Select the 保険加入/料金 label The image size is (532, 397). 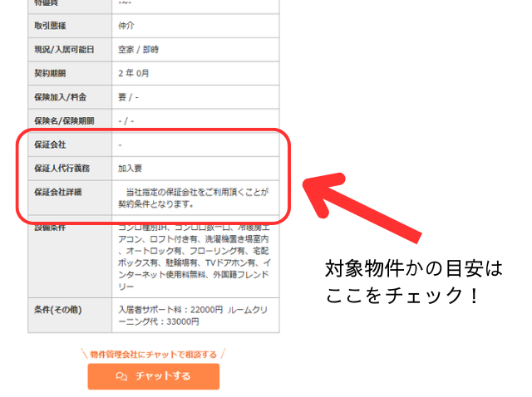tap(60, 97)
